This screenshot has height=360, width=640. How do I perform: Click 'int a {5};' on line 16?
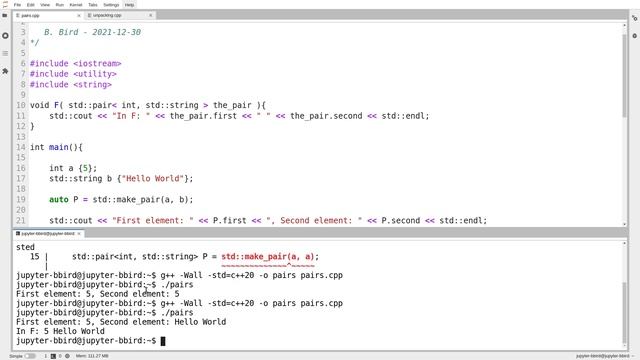(x=73, y=168)
